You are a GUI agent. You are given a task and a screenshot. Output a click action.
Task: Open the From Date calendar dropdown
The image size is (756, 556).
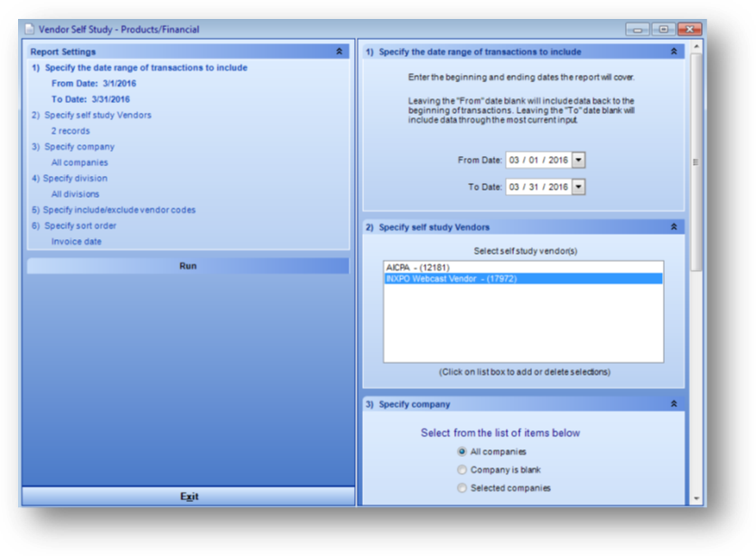tap(579, 160)
